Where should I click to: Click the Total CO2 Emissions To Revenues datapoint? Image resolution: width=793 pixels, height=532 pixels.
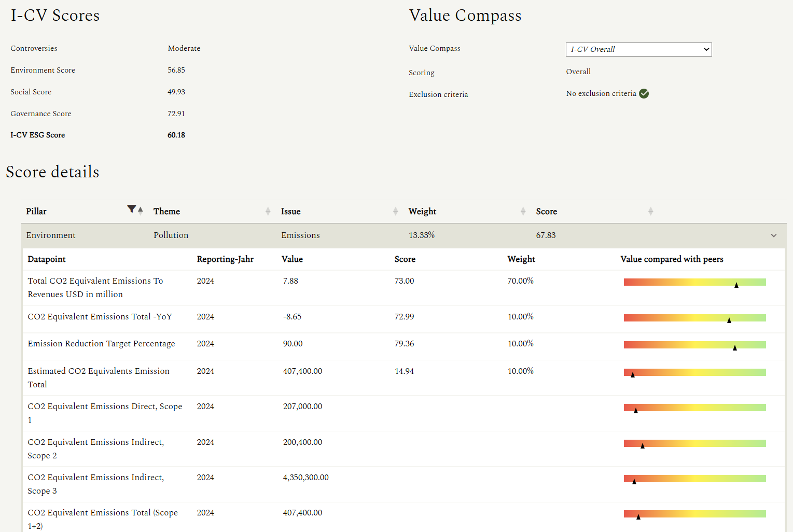[95, 287]
